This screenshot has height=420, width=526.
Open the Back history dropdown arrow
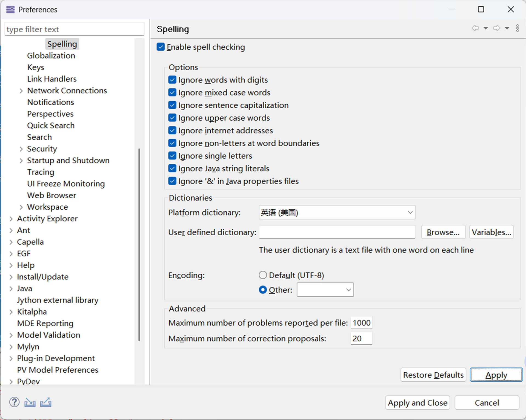(x=486, y=28)
